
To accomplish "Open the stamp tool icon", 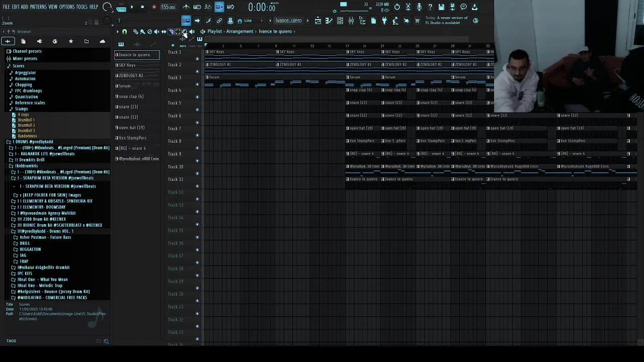I will pos(230,21).
